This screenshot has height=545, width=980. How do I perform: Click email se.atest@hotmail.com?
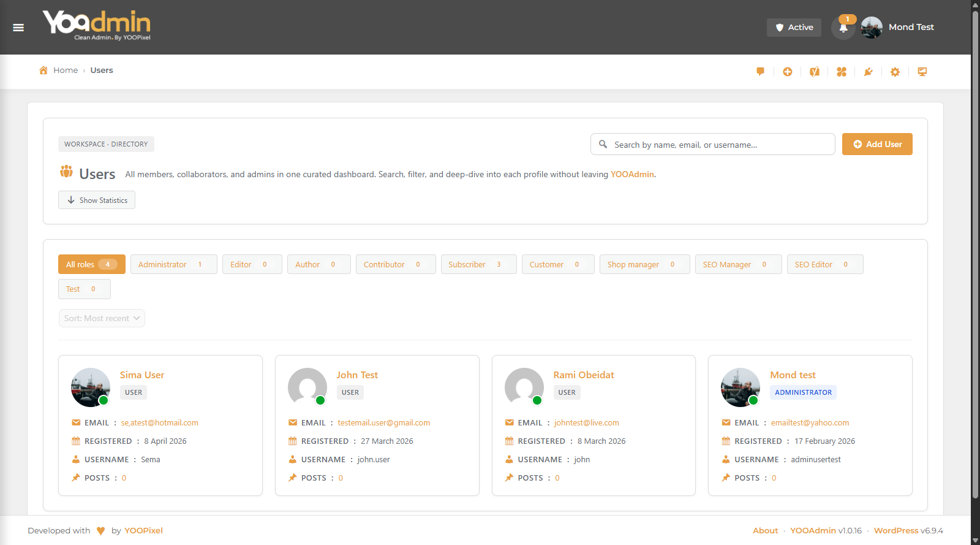[x=160, y=422]
